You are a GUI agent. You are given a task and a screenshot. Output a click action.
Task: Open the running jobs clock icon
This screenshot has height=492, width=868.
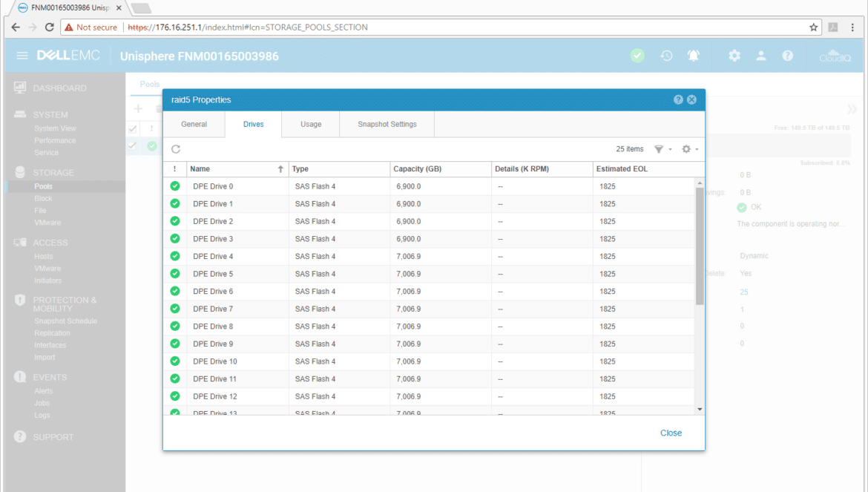point(666,56)
